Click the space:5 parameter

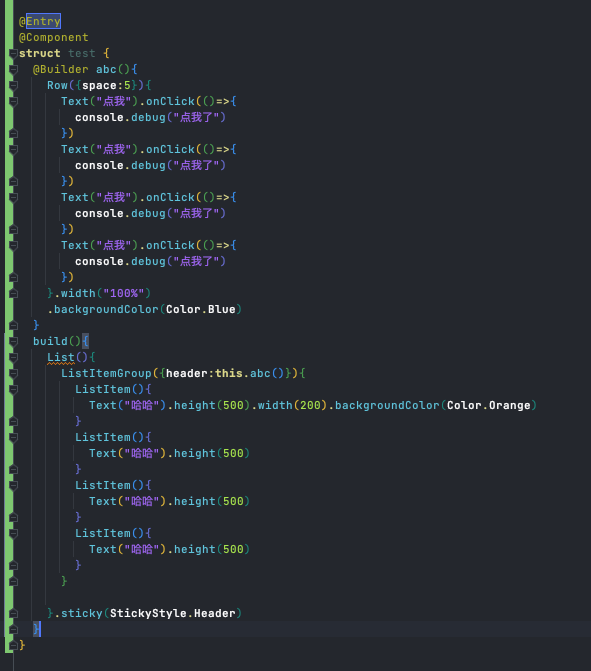pos(106,86)
